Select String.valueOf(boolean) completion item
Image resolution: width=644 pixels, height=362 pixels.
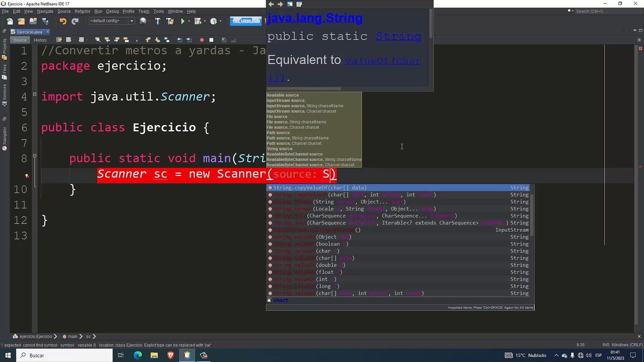click(397, 244)
